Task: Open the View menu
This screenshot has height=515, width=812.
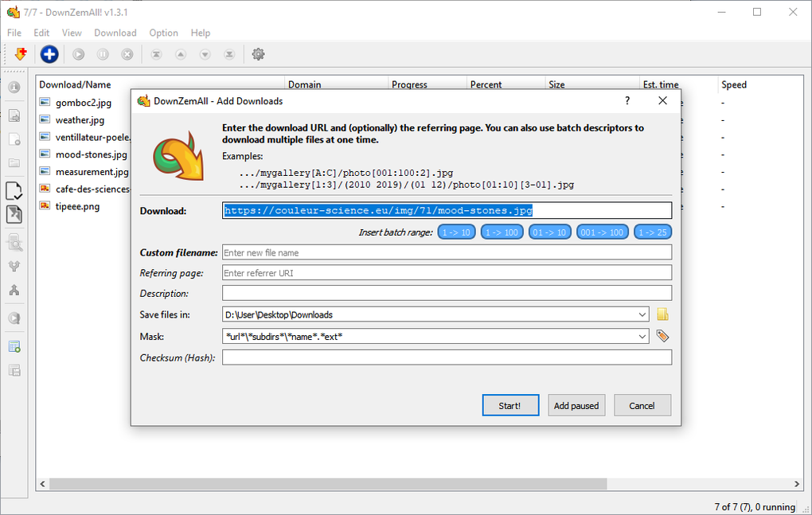Action: click(x=72, y=33)
